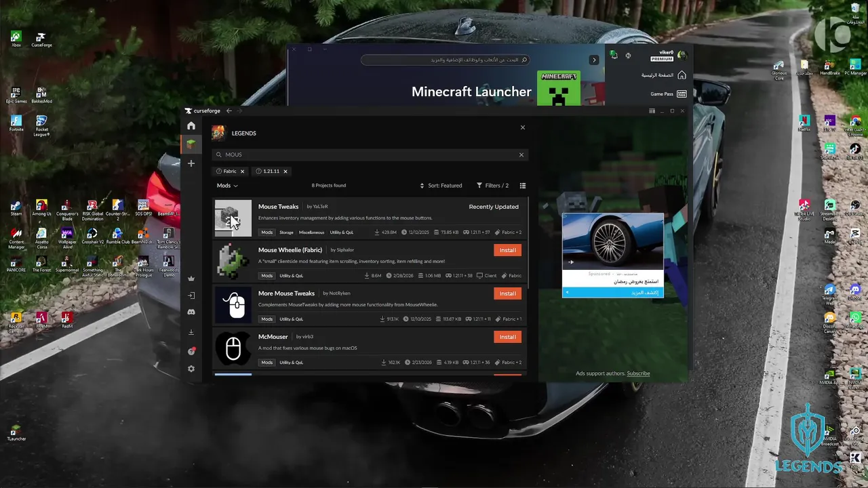Open the Sort: Featured dropdown
The width and height of the screenshot is (868, 488).
tap(441, 186)
